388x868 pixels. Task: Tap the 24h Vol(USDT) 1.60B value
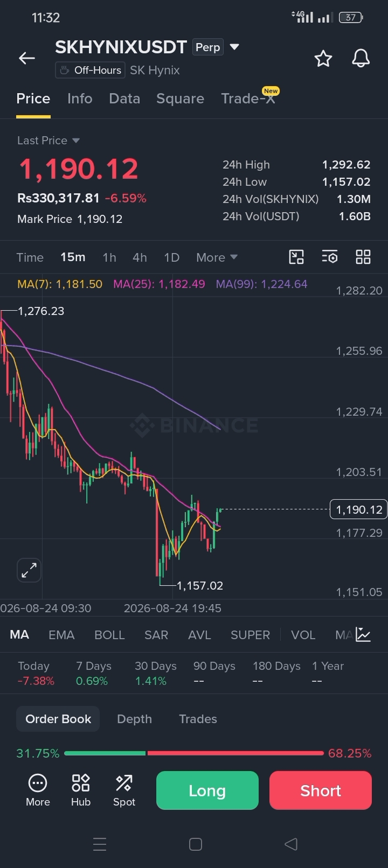point(355,216)
